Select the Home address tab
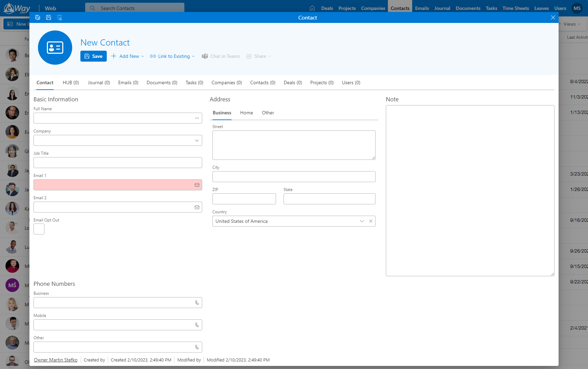The height and width of the screenshot is (369, 588). coord(247,113)
